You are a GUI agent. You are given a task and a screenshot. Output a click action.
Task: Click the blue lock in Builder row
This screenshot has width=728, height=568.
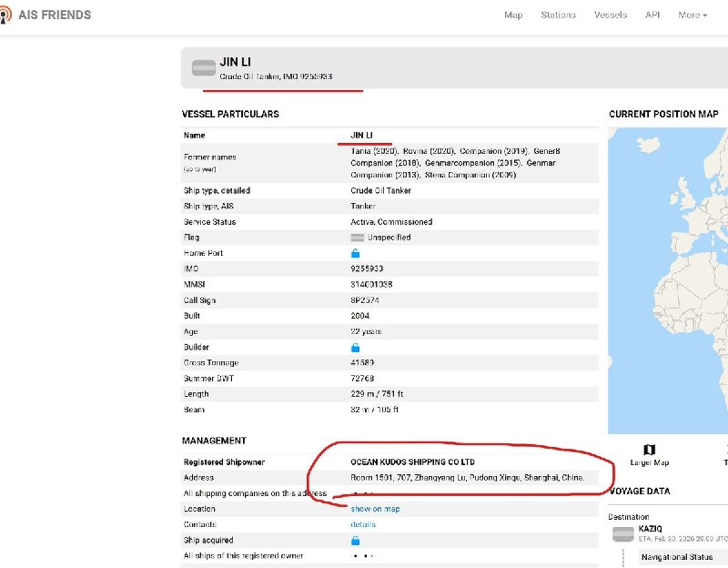355,348
